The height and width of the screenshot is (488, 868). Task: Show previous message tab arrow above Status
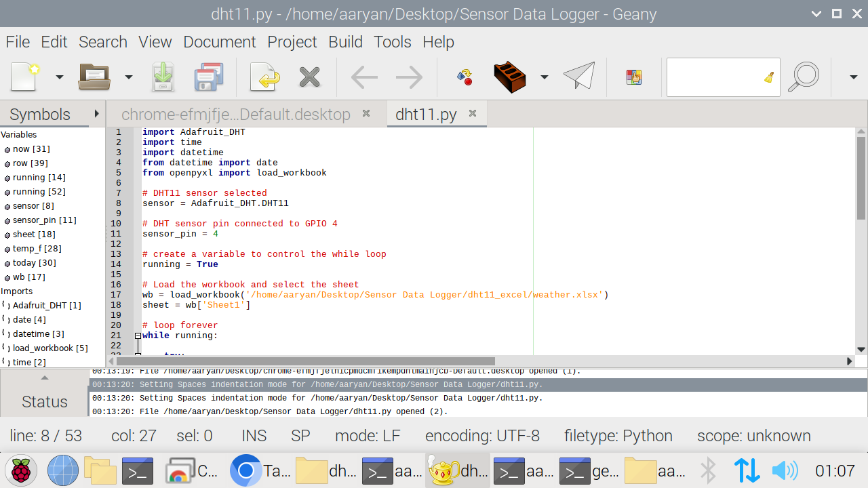[x=45, y=378]
